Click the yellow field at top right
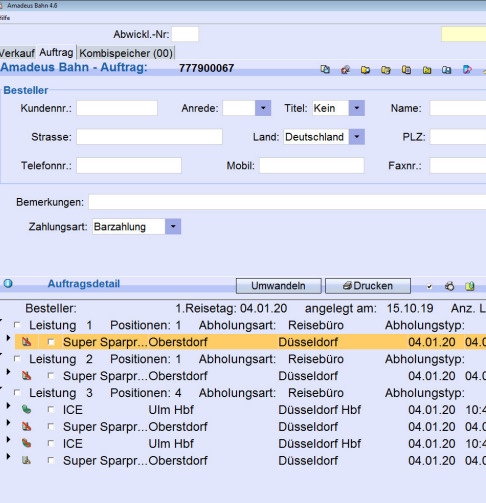Screen dimensions: 486x503 [464, 34]
